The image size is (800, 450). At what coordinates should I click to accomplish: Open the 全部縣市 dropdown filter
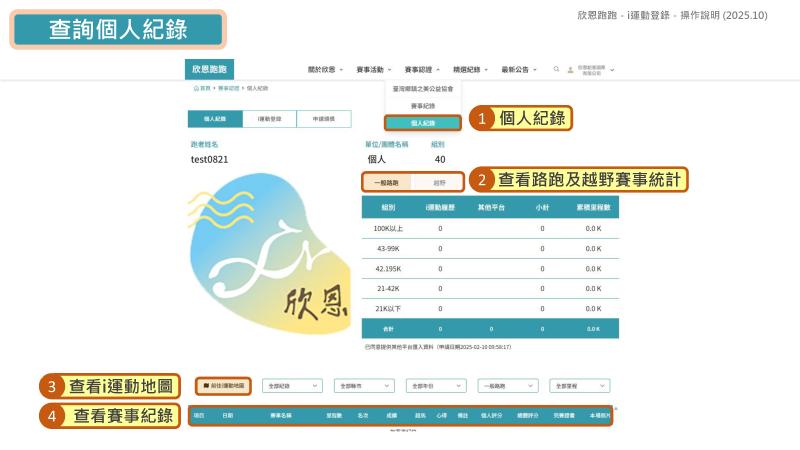tap(363, 385)
